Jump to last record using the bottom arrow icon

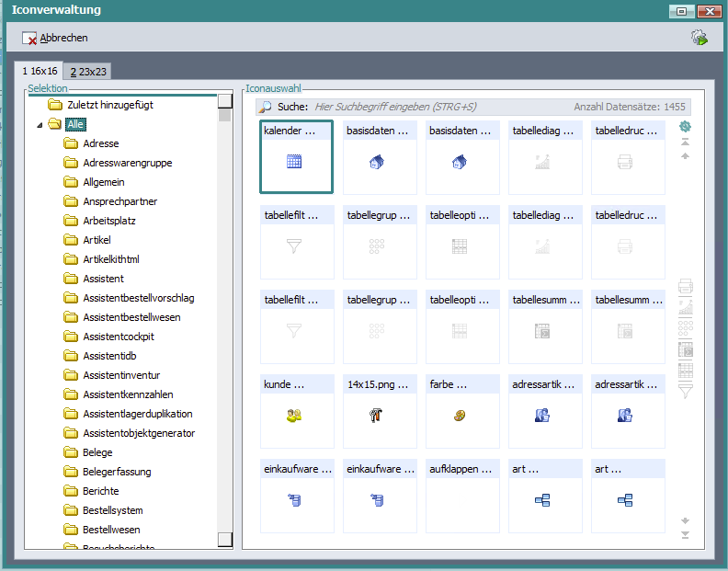click(685, 535)
